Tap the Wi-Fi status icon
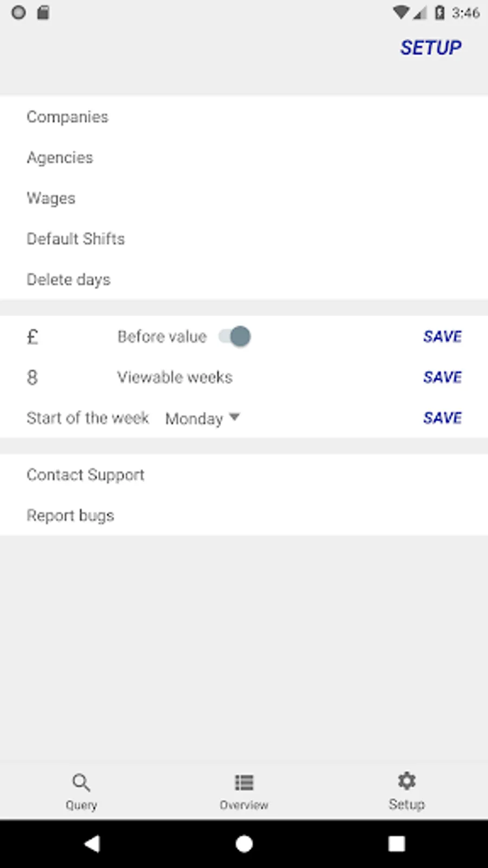This screenshot has height=868, width=488. (401, 12)
